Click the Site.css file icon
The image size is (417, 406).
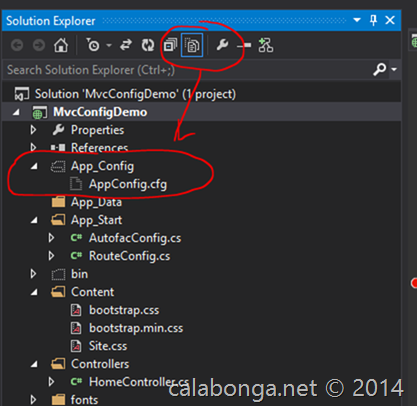(x=76, y=346)
